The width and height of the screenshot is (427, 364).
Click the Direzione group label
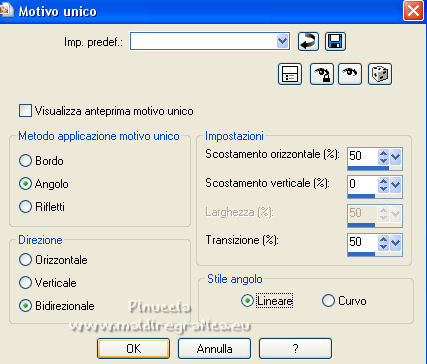(x=40, y=240)
